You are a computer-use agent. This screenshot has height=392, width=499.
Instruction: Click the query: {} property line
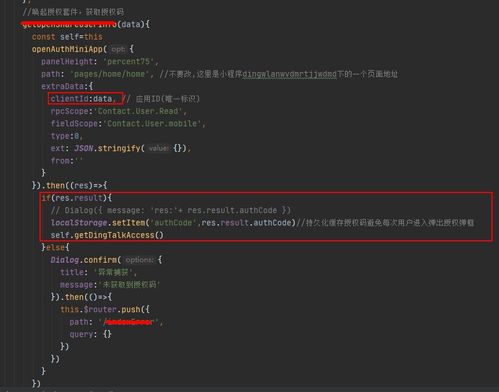tap(90, 334)
